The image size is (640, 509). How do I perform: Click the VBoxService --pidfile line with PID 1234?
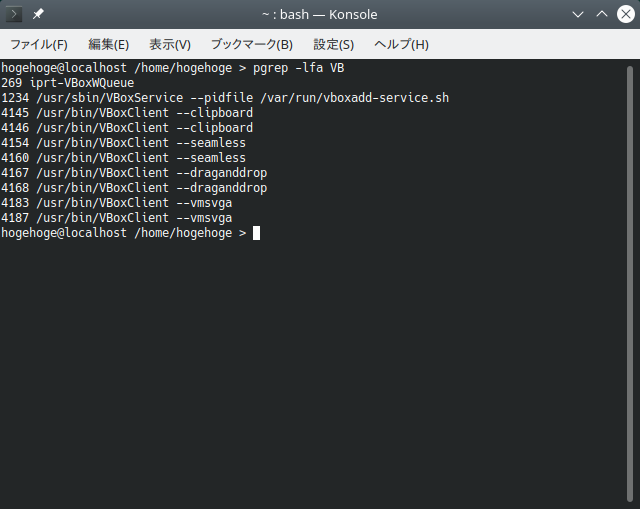tap(225, 98)
